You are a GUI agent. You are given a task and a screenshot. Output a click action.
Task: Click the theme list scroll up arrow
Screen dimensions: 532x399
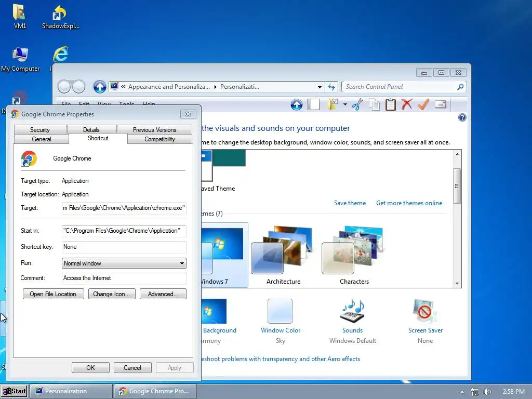click(457, 154)
